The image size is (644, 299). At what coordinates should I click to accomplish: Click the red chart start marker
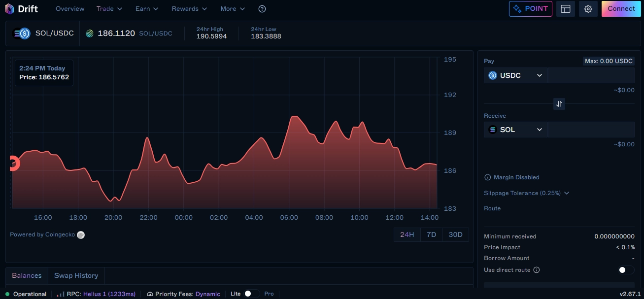14,164
